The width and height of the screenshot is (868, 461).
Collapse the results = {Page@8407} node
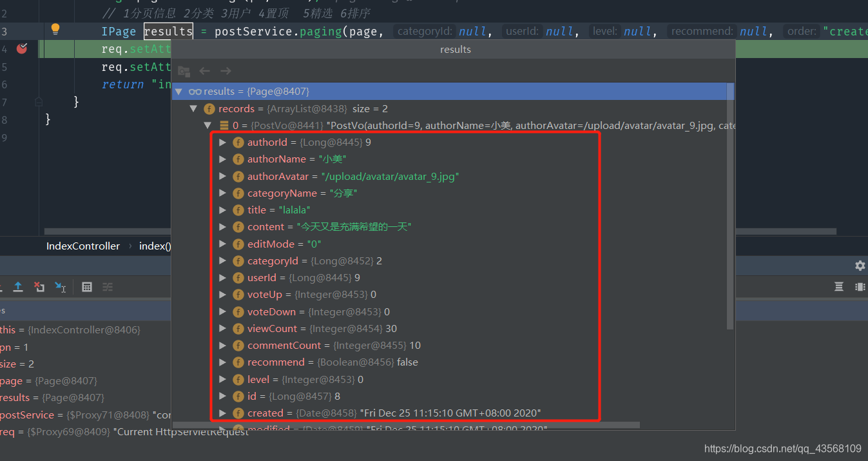[x=178, y=92]
